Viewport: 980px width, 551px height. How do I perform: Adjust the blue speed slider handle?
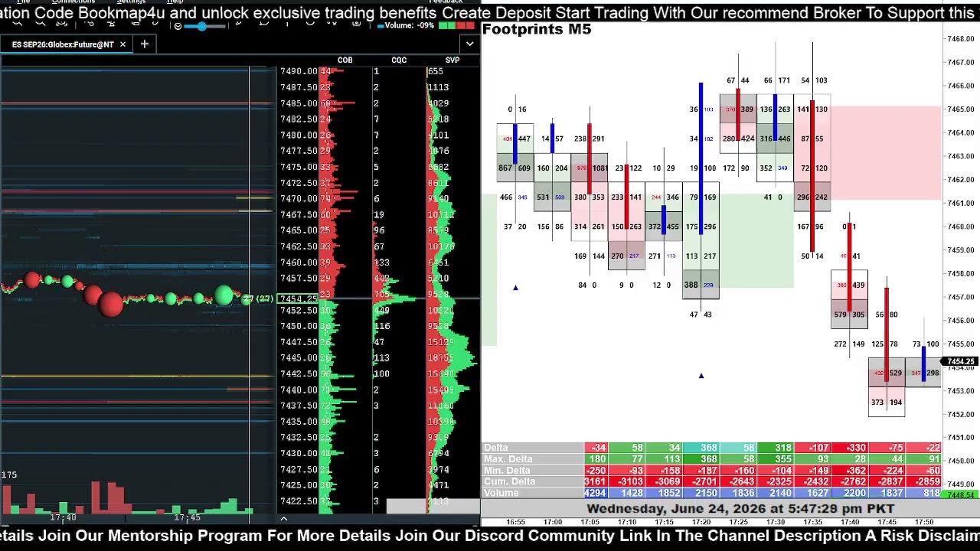(x=202, y=26)
